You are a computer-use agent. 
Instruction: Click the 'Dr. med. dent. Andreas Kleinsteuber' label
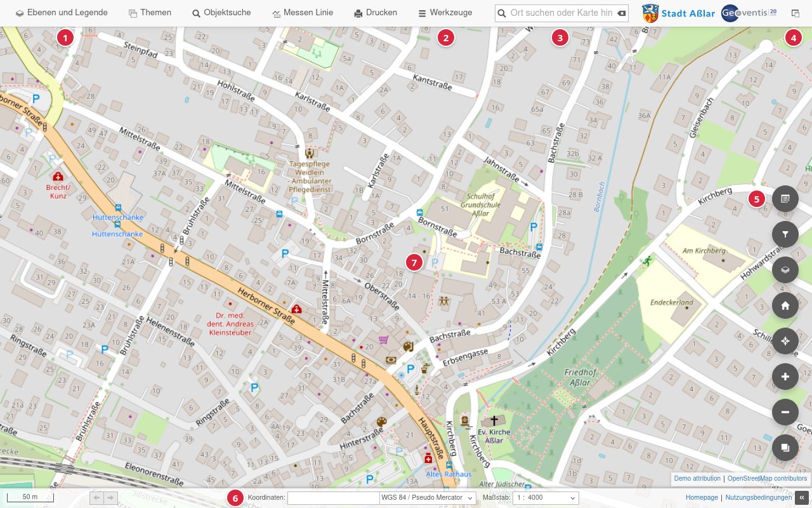click(230, 324)
